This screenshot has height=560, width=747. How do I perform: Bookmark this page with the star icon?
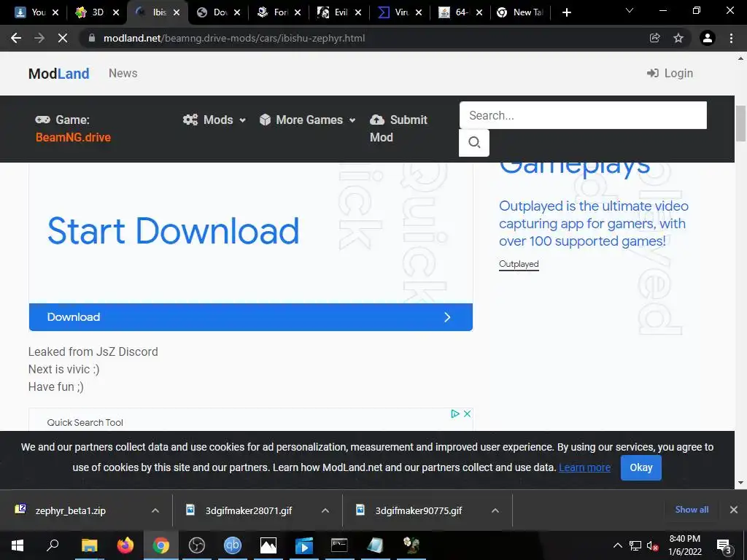point(678,38)
